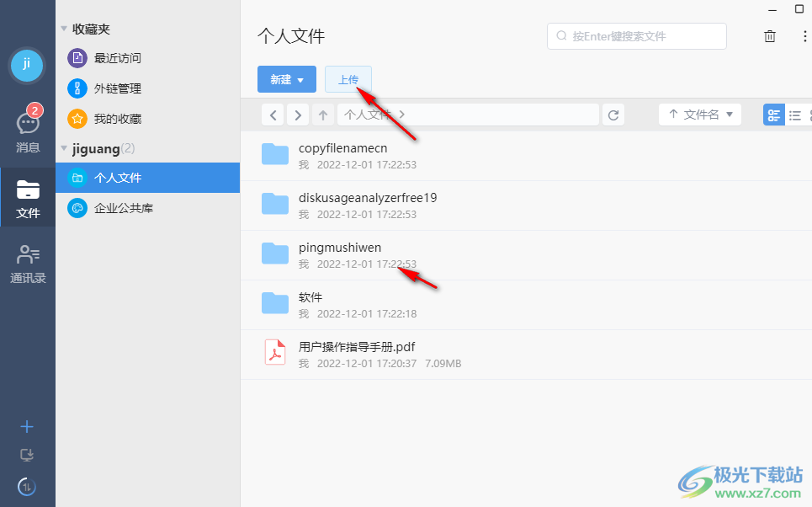Open the Contacts section
Image resolution: width=812 pixels, height=507 pixels.
(x=28, y=264)
